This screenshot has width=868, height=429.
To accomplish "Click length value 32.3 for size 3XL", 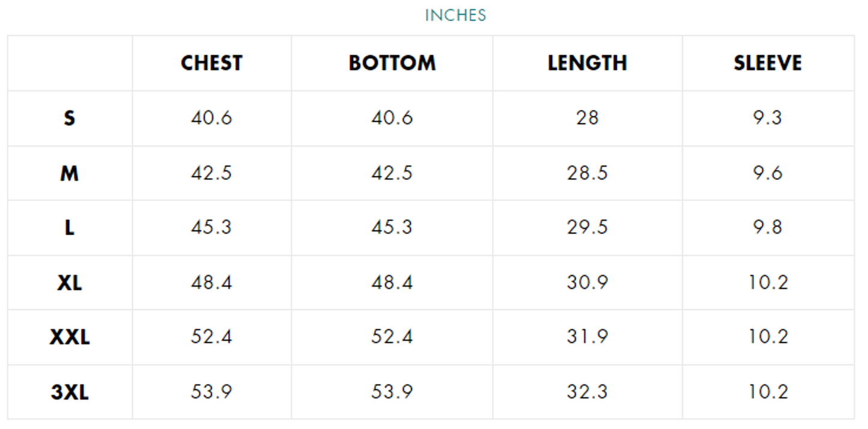I will pos(587,392).
